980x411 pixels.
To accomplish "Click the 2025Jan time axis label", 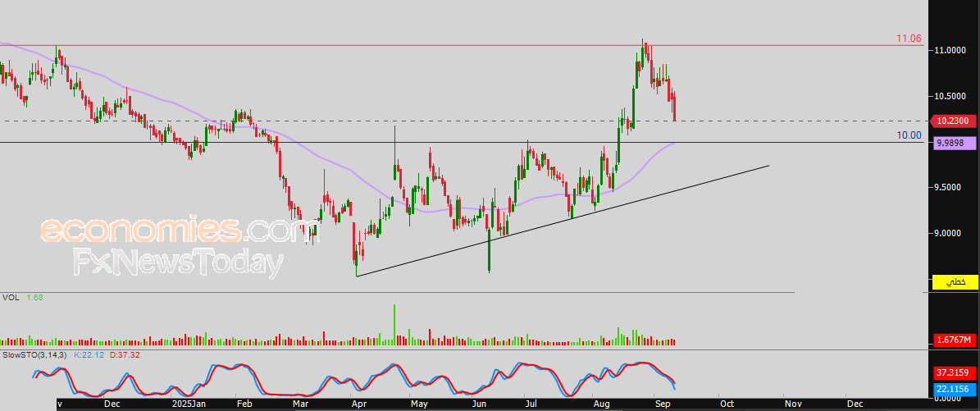I will [x=188, y=404].
